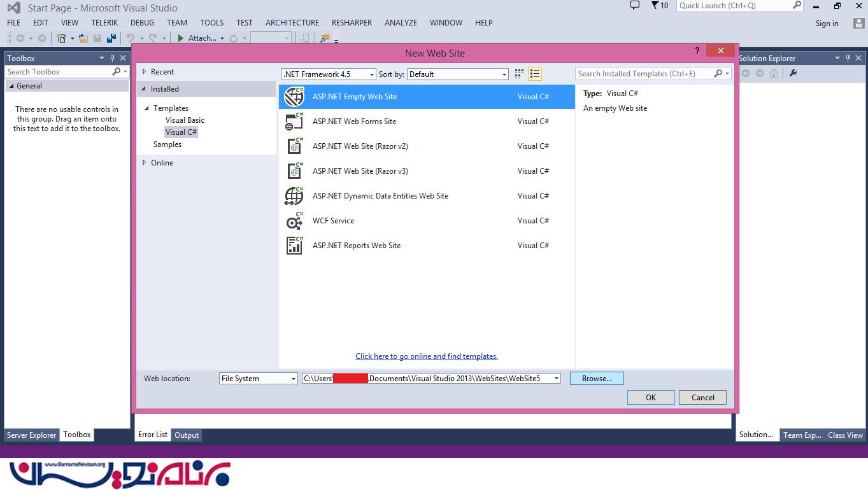Viewport: 868px width, 490px height.
Task: Click the Save All toolbar icon
Action: (x=111, y=38)
